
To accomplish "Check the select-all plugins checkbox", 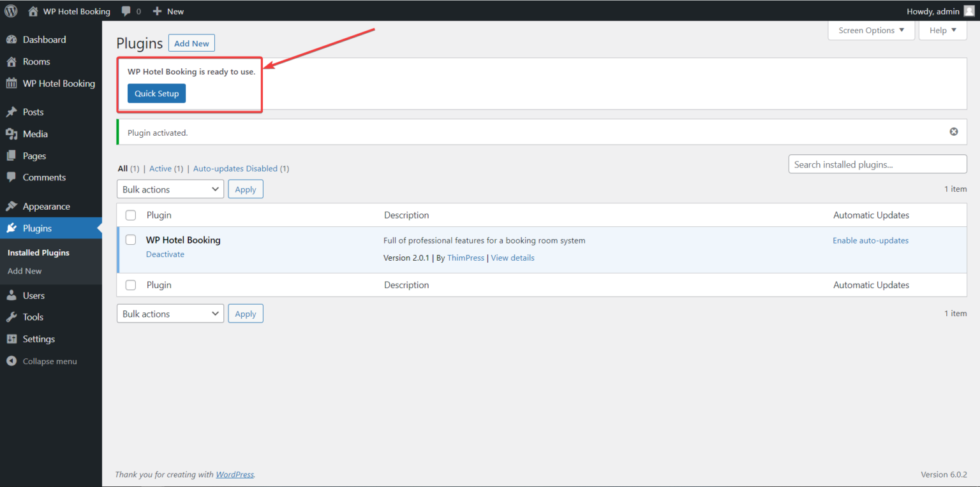I will click(130, 215).
